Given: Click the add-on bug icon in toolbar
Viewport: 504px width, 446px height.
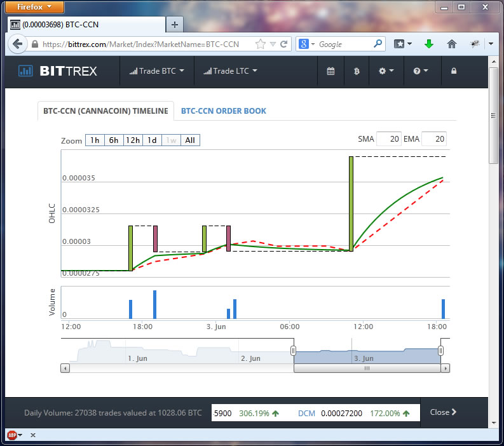Looking at the screenshot, I should pos(475,44).
